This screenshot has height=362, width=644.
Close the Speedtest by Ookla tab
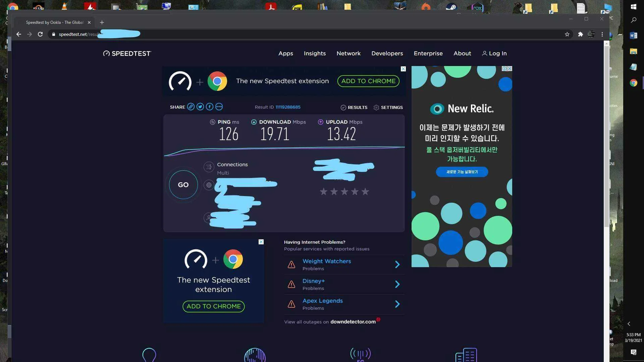[89, 22]
